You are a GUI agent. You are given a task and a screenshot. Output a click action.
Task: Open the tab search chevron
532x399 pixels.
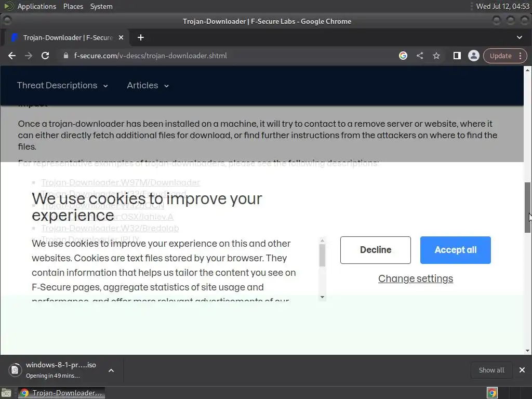[520, 37]
